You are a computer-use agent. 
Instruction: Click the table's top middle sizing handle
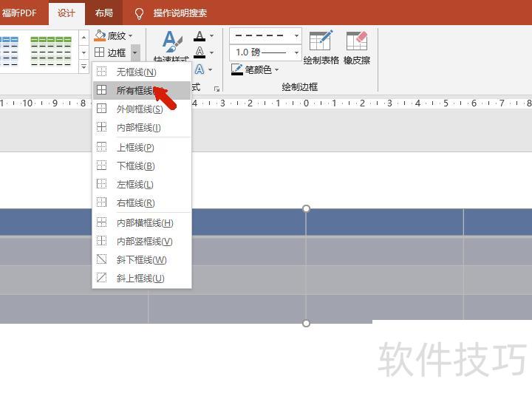(x=306, y=208)
